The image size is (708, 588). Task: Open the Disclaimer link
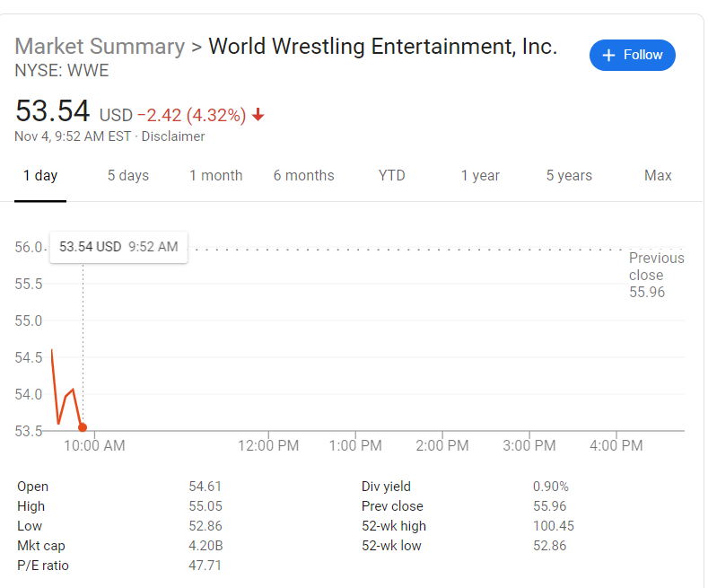pos(173,136)
